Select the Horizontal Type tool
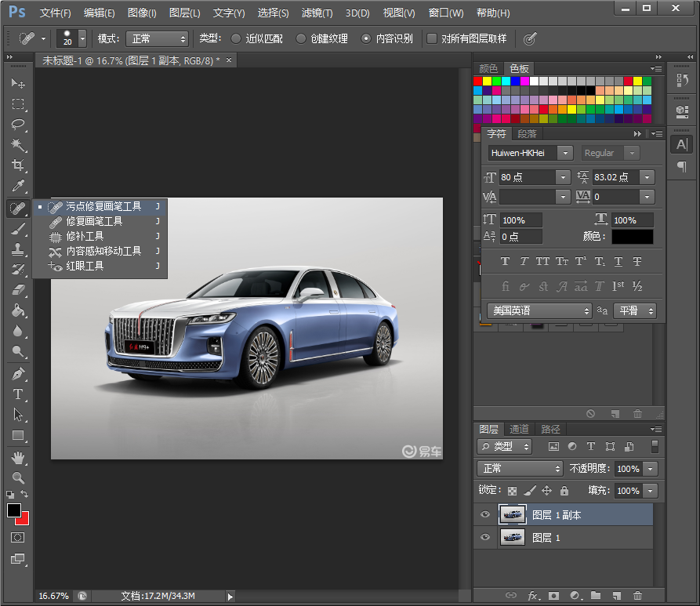700x606 pixels. [18, 394]
